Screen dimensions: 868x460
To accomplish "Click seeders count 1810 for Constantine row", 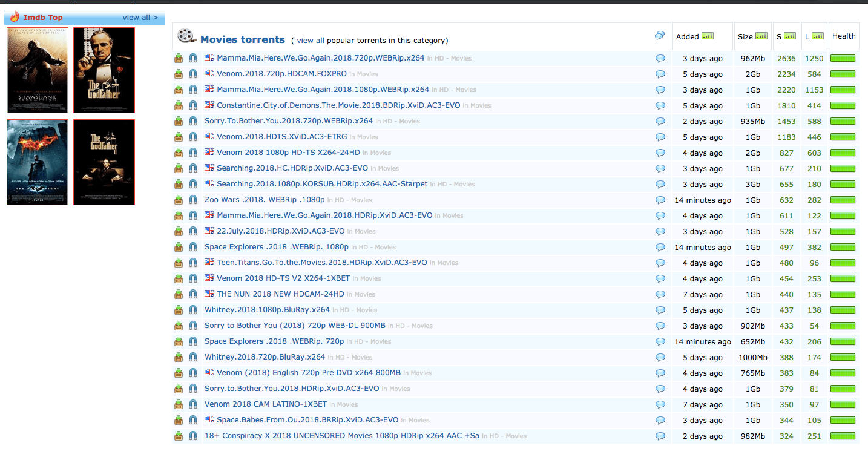I will 786,105.
